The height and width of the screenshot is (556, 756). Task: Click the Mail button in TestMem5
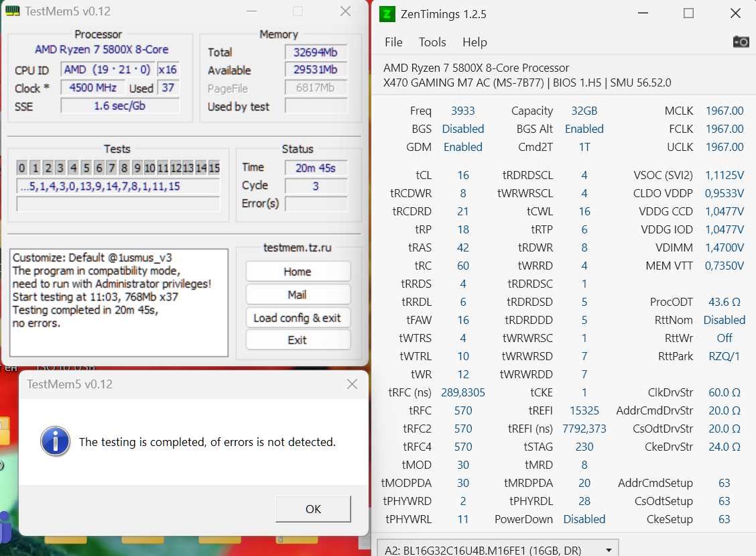click(x=298, y=294)
